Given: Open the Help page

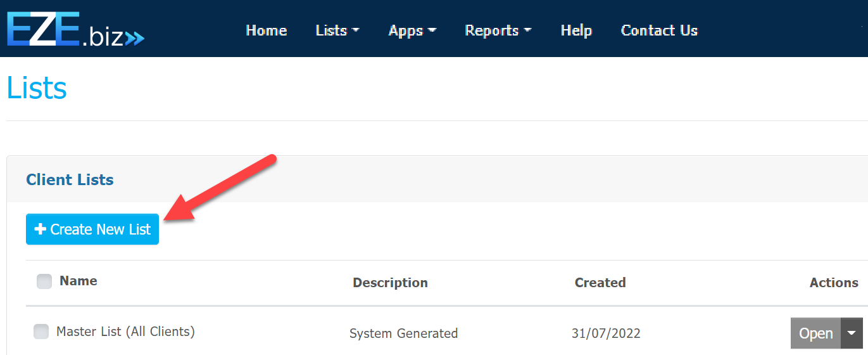Looking at the screenshot, I should click(x=576, y=30).
